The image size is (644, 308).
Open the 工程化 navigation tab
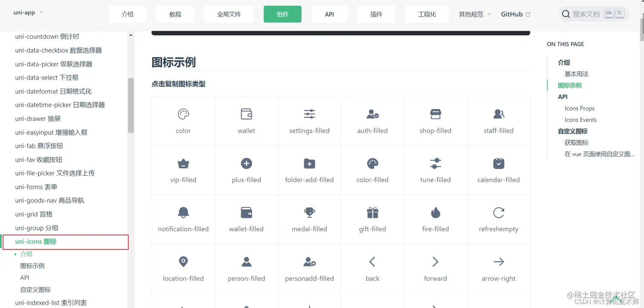427,14
